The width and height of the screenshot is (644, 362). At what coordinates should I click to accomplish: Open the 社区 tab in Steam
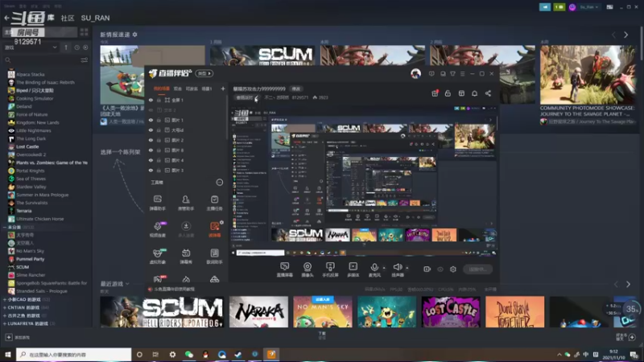pos(68,18)
